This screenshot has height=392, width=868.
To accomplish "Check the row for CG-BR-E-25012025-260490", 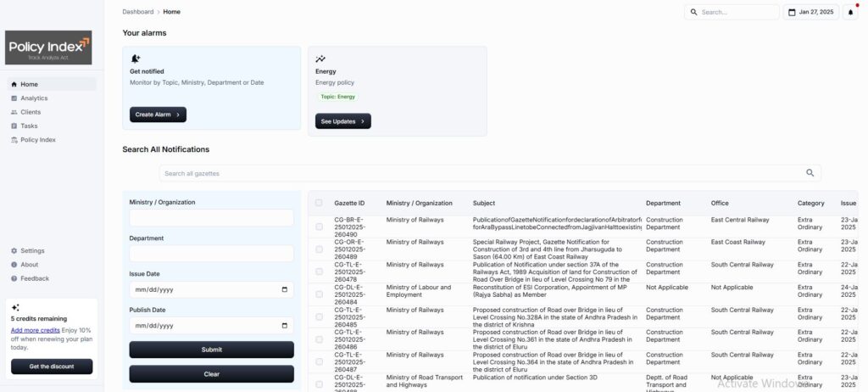I will (319, 227).
